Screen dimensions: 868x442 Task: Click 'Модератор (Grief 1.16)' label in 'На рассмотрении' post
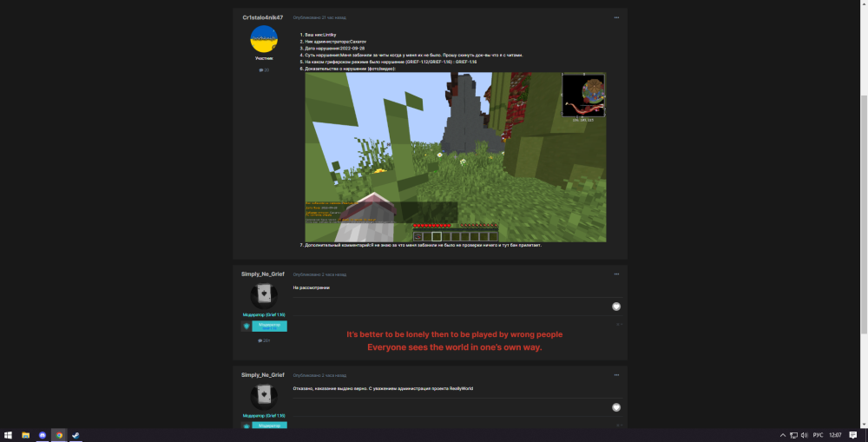[x=264, y=314]
